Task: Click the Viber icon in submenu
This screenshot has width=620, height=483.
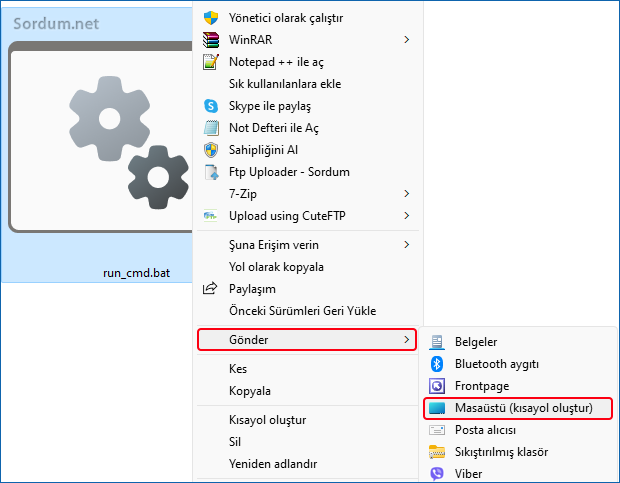Action: pos(436,474)
